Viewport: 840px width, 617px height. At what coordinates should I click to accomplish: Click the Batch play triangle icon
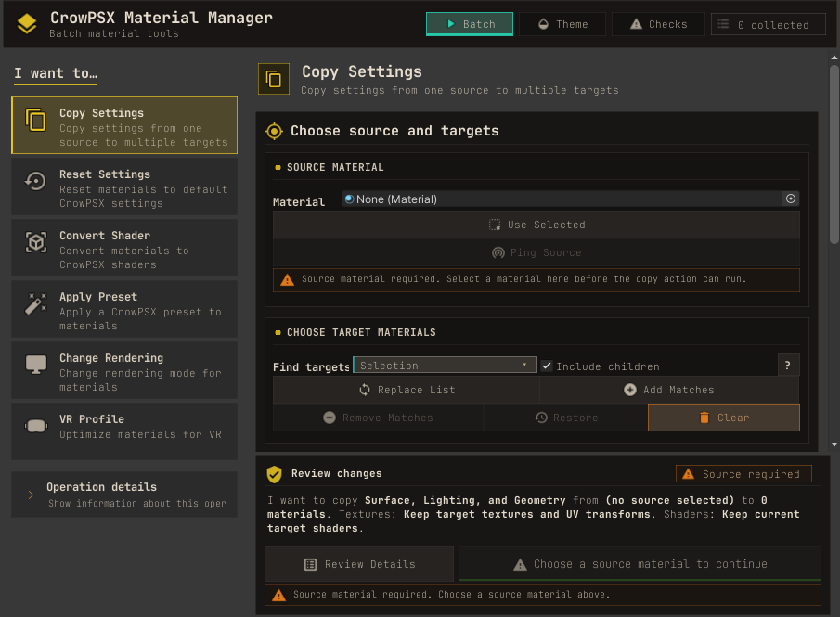click(x=451, y=24)
